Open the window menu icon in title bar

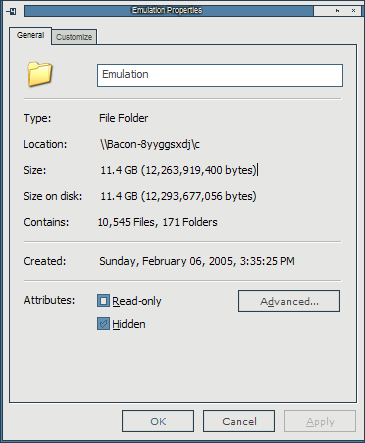click(12, 11)
